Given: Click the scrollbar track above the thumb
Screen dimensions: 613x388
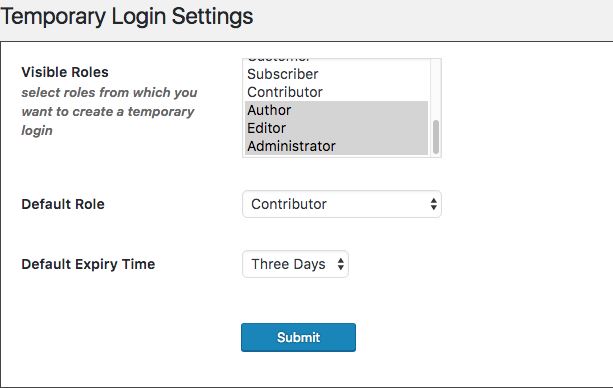Looking at the screenshot, I should pos(436,89).
